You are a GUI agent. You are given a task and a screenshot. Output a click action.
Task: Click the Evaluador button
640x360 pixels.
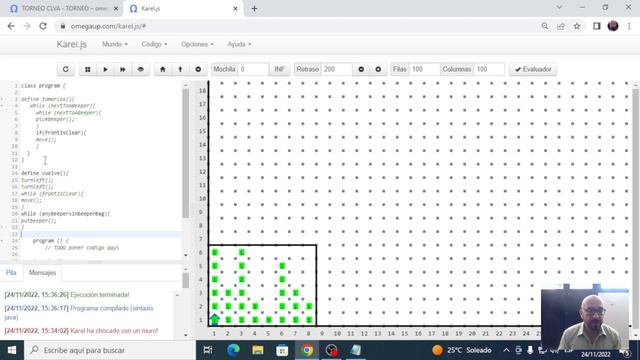point(533,69)
